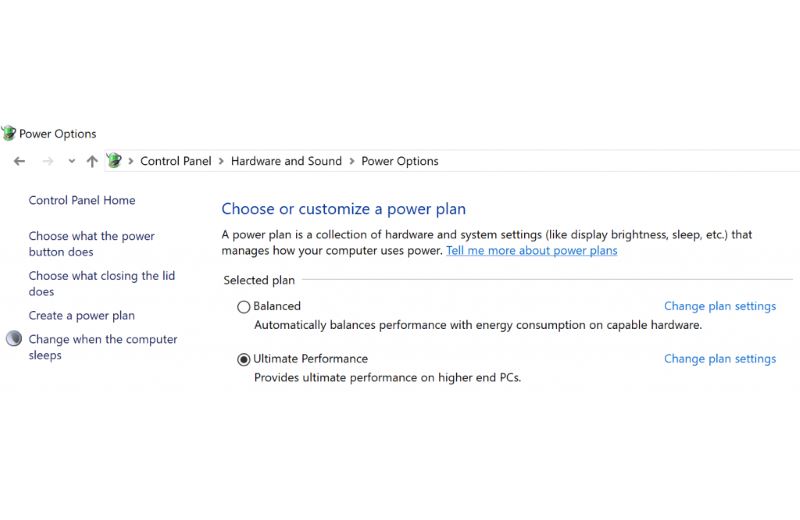Click the Power Options address bar icon
Screen dimensions: 800x520
pos(114,161)
